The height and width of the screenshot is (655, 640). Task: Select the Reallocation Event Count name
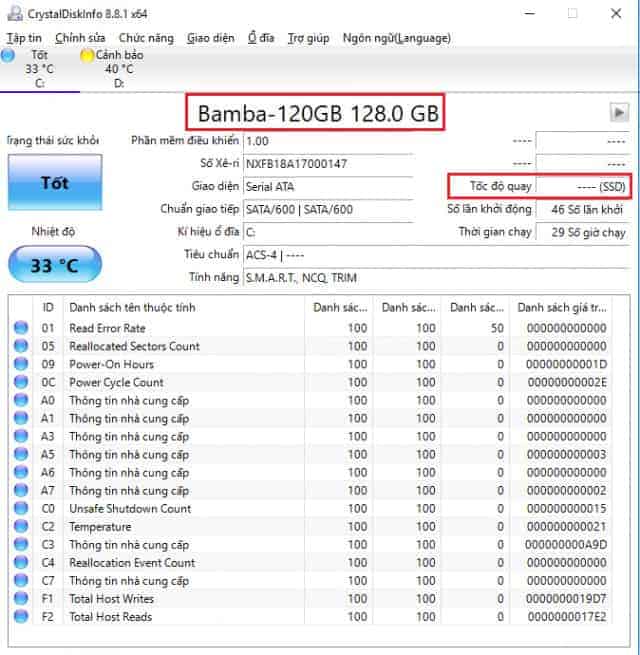[132, 562]
